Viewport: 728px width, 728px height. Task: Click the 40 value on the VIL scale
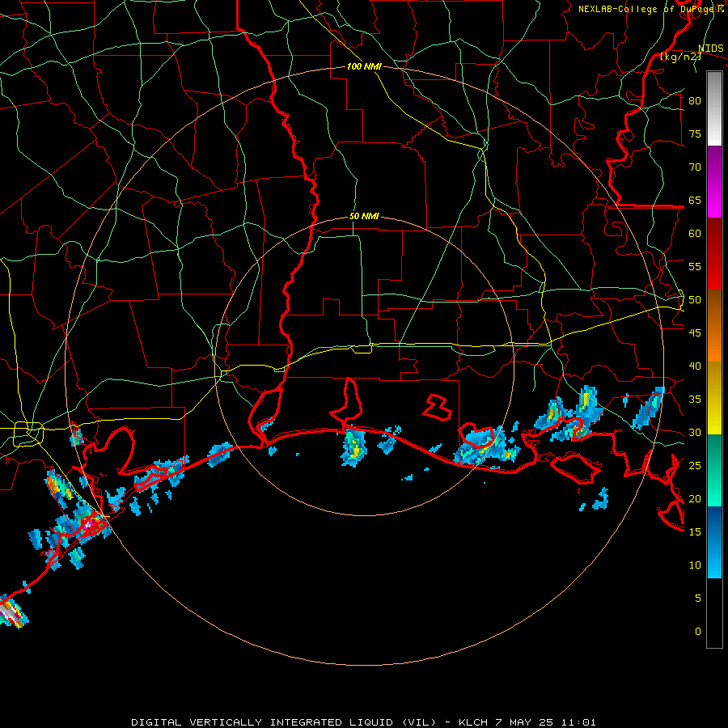[695, 366]
